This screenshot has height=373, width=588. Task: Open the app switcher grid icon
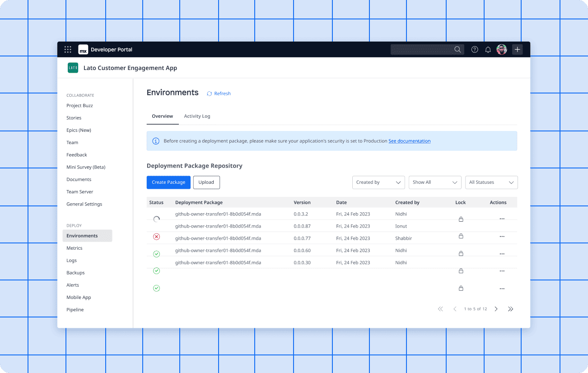click(68, 50)
